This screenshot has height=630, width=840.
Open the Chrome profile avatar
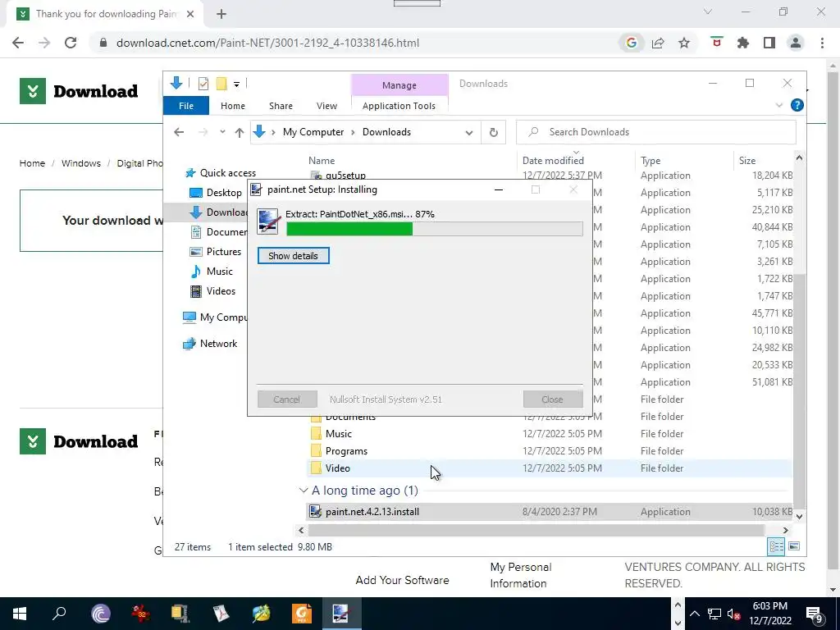tap(796, 43)
